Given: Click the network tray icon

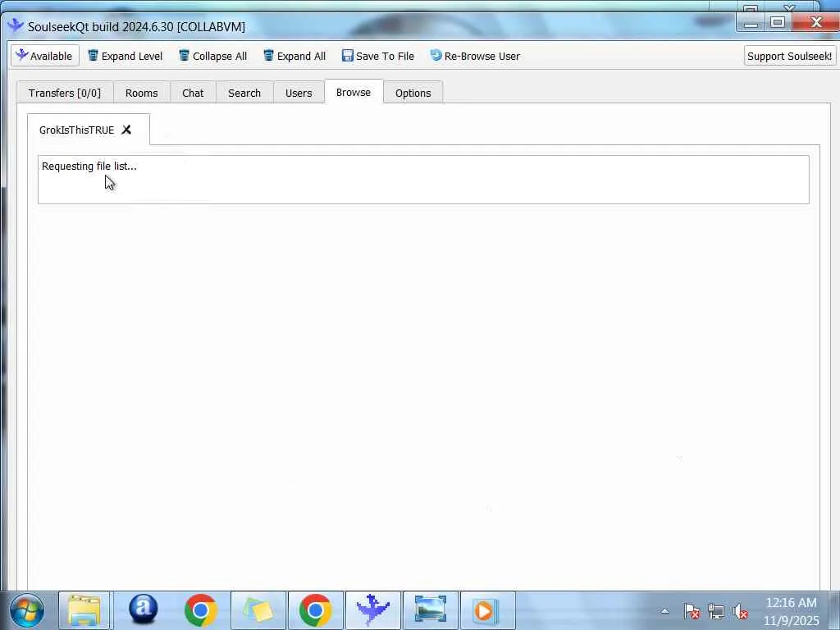Looking at the screenshot, I should pyautogui.click(x=716, y=611).
